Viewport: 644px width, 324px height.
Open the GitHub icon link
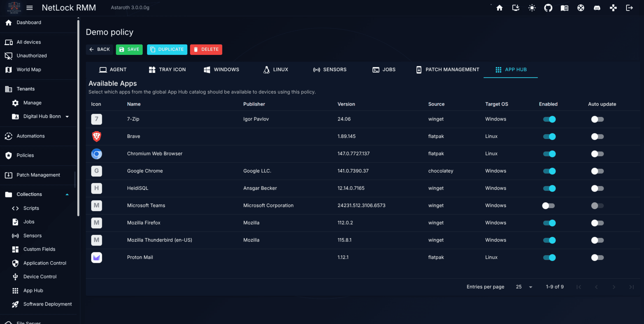[x=548, y=8]
